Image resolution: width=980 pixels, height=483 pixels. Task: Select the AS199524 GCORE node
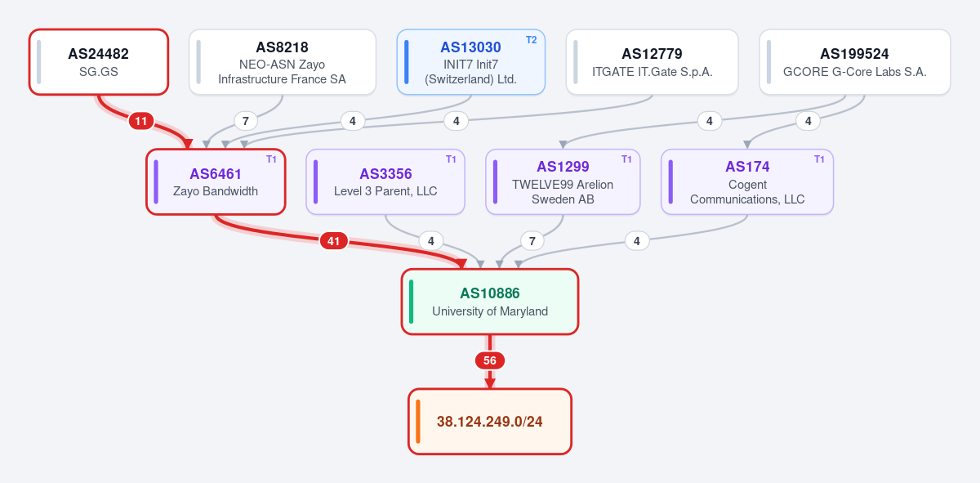coord(854,62)
